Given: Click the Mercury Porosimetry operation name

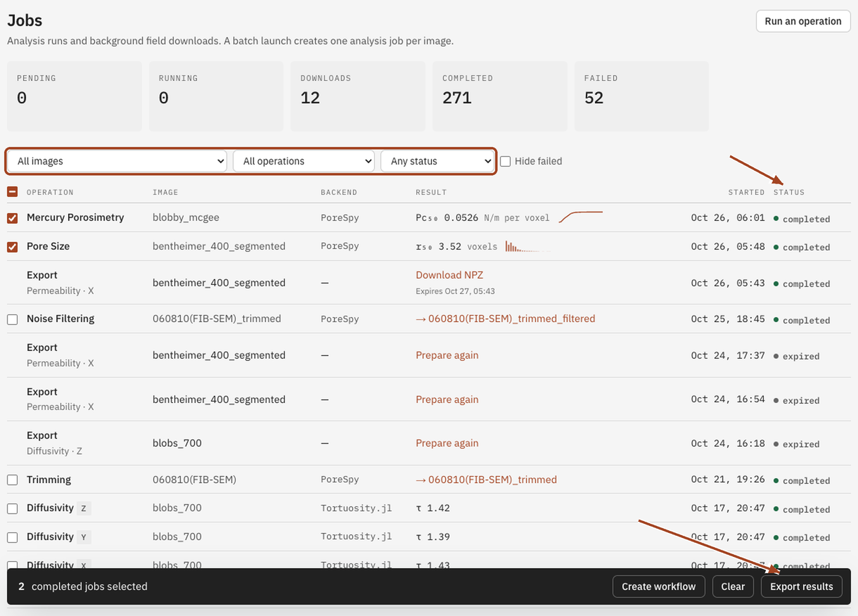Looking at the screenshot, I should [75, 217].
